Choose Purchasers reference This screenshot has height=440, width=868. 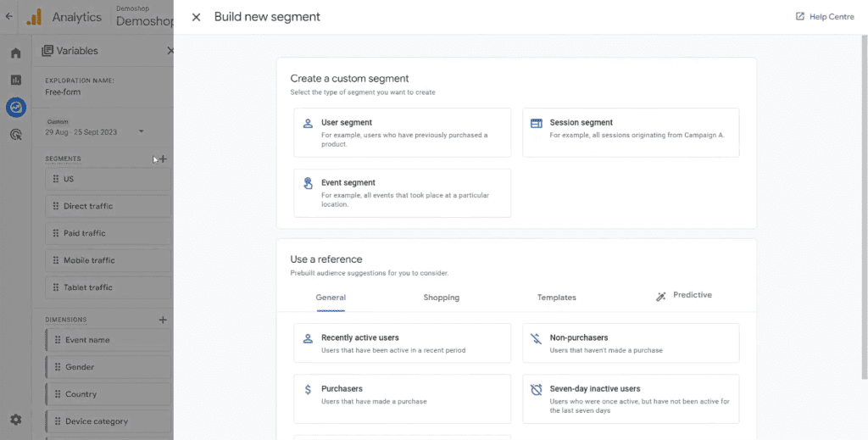(403, 399)
